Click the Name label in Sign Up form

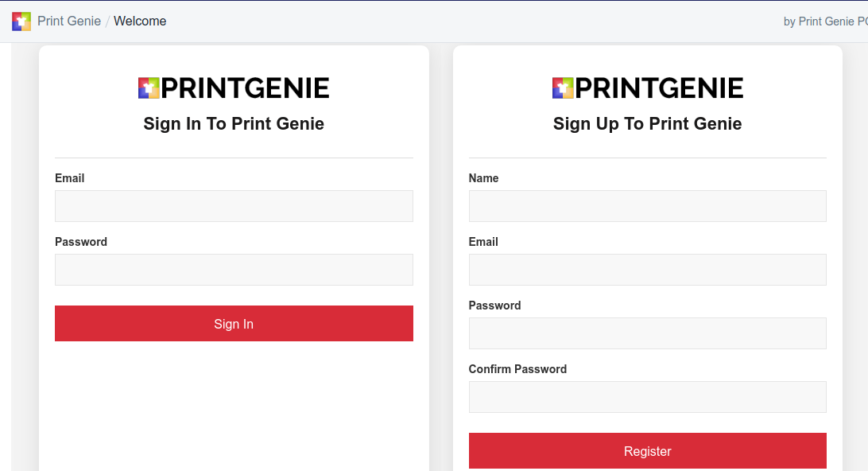click(484, 178)
